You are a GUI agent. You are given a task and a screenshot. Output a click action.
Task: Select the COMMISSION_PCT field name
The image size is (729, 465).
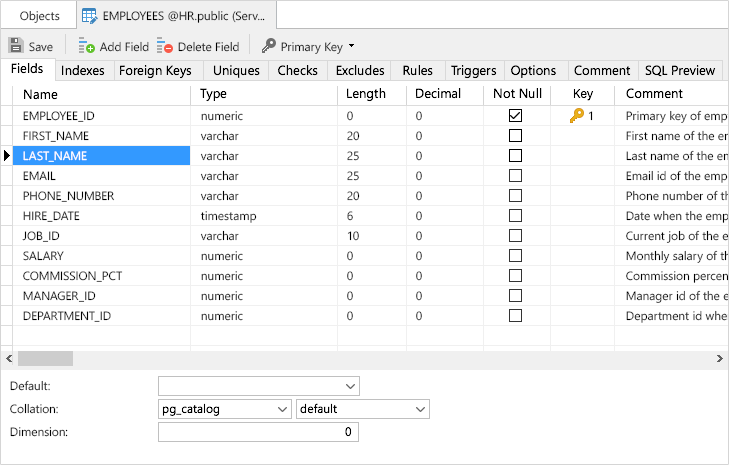[x=72, y=276]
